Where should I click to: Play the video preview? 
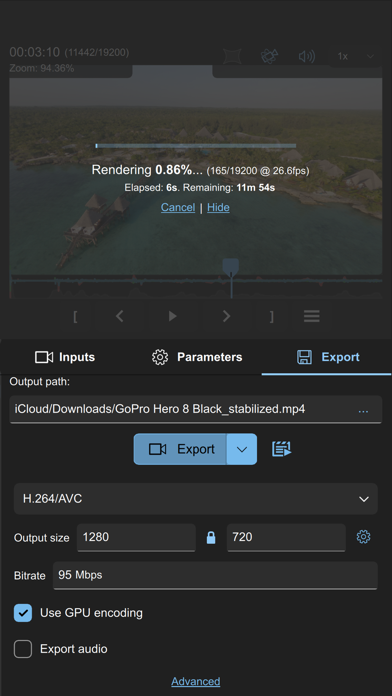[173, 316]
